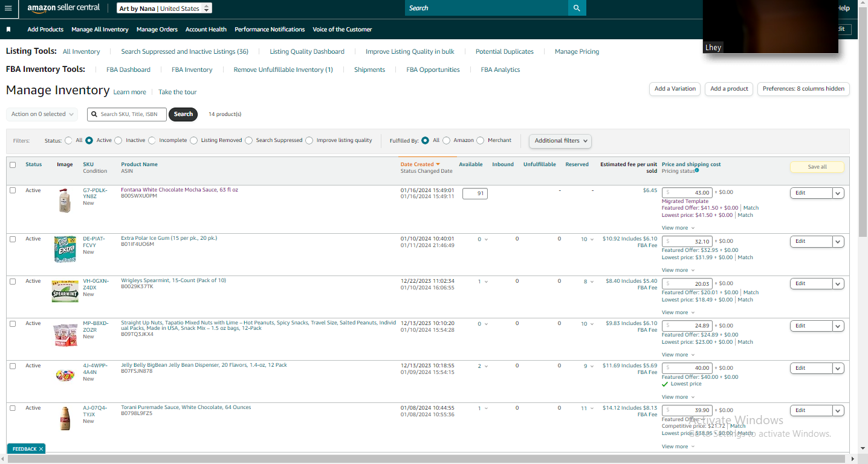Expand View more under Wrigleys pricing

678,312
